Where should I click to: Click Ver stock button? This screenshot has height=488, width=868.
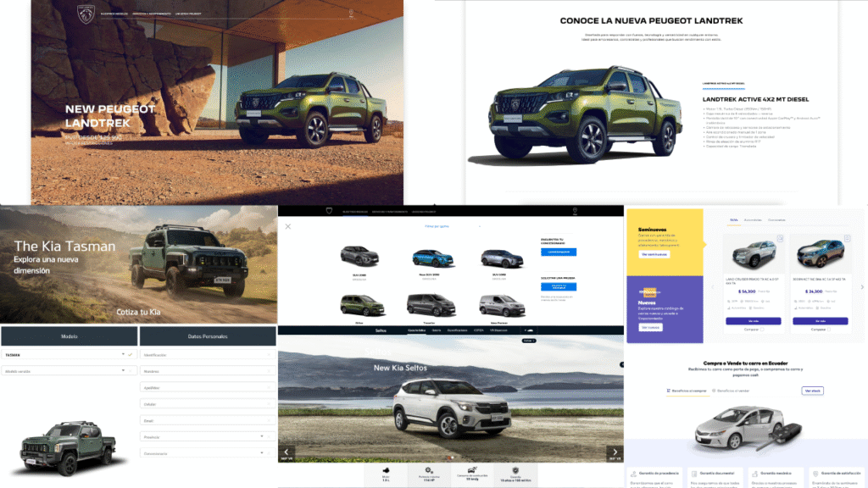tap(812, 391)
